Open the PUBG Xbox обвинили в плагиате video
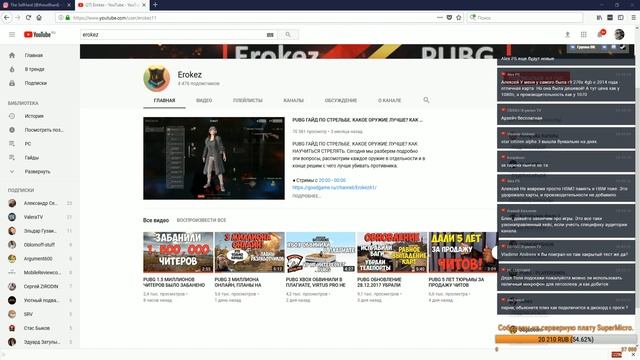 pos(321,252)
